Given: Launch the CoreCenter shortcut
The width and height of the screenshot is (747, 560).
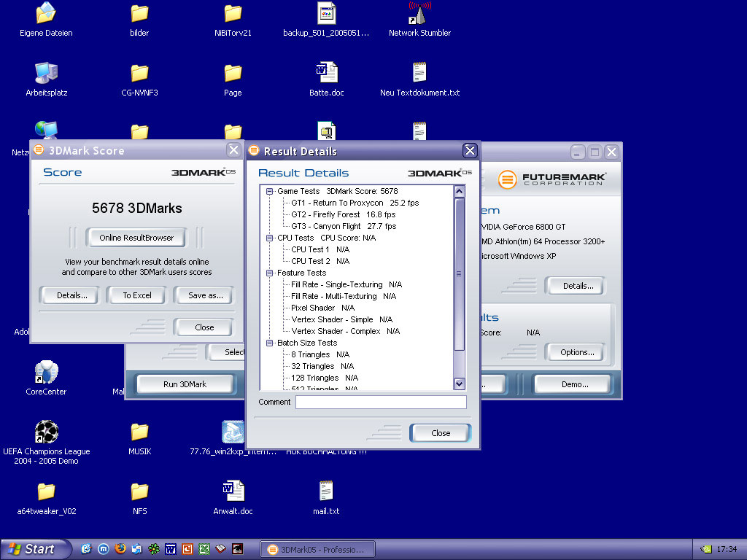Looking at the screenshot, I should click(x=46, y=372).
